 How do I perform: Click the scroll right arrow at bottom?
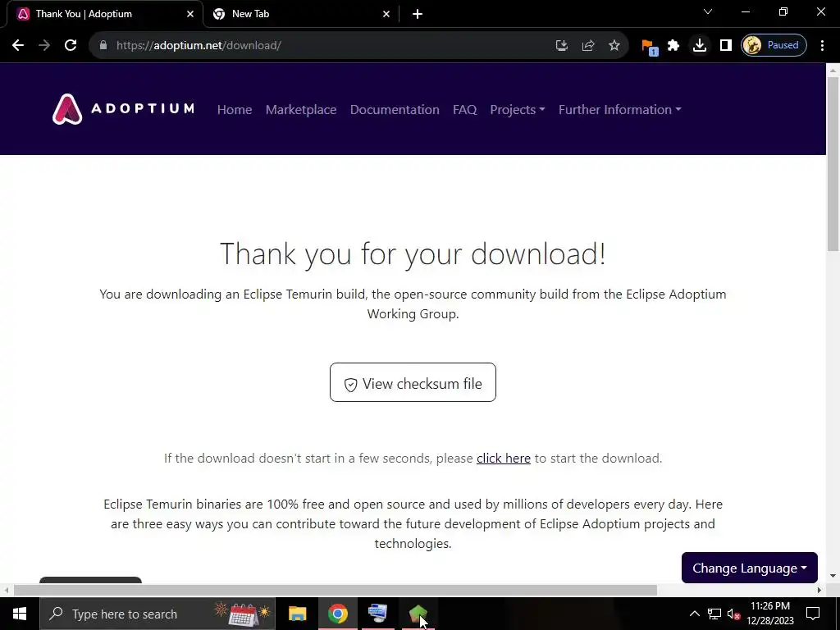[819, 591]
